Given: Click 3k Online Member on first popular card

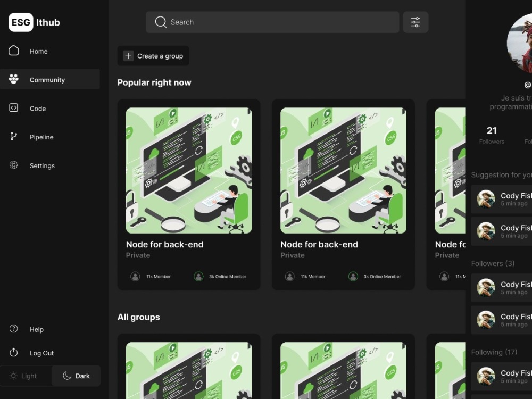Looking at the screenshot, I should point(228,277).
